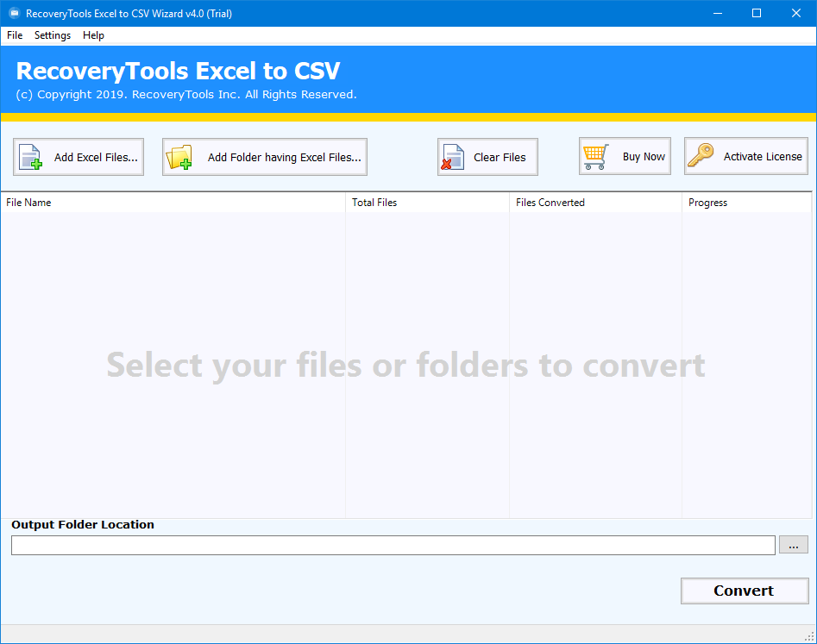Click the Buy Now label

click(644, 157)
